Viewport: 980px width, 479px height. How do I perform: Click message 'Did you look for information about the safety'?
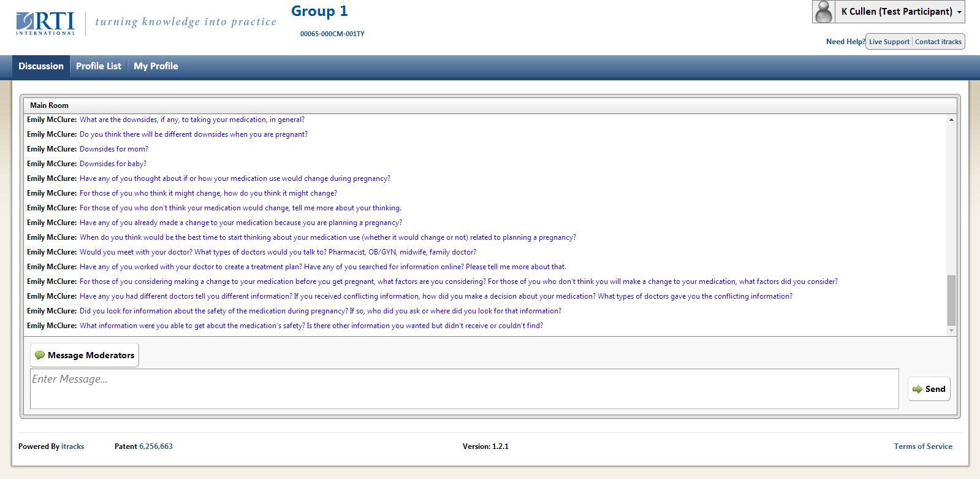click(321, 311)
